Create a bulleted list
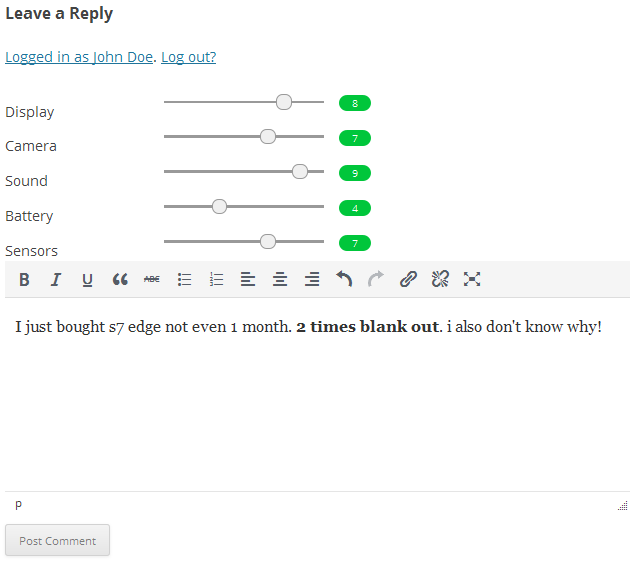 184,280
